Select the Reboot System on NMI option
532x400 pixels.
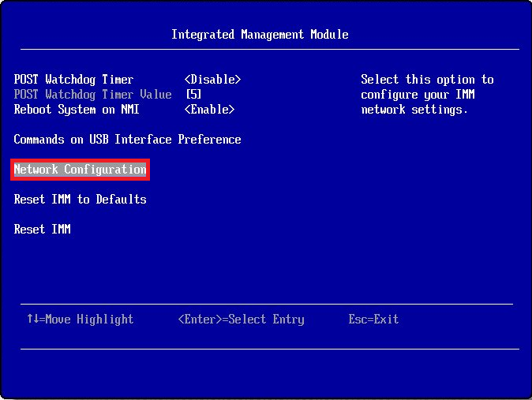click(x=77, y=109)
